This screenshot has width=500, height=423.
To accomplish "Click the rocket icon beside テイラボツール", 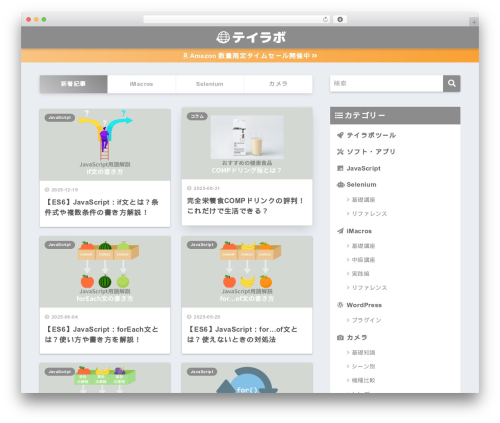I will point(340,135).
